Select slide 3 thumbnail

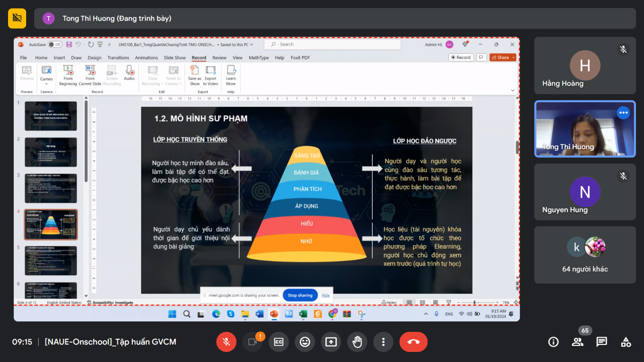51,188
